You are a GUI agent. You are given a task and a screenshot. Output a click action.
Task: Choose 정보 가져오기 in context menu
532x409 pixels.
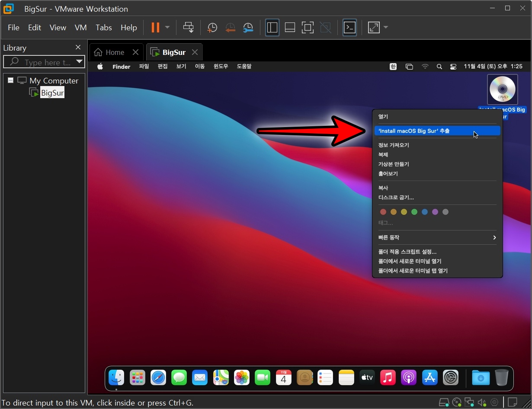coord(437,145)
